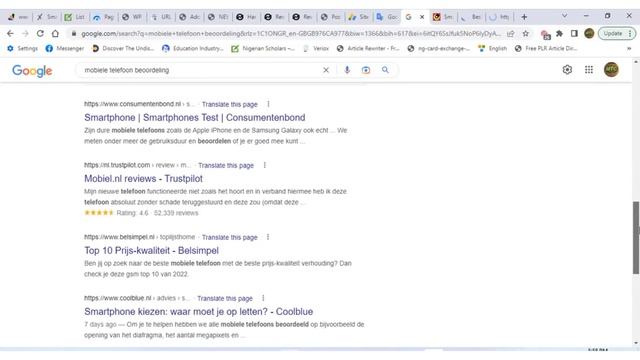Start voice search with the microphone
This screenshot has width=640, height=360.
[347, 70]
